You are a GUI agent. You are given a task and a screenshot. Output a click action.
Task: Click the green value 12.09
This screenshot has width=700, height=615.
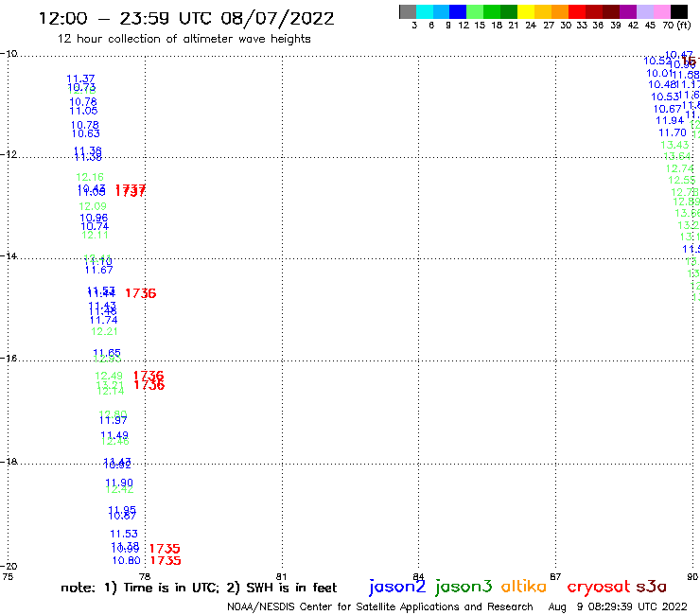click(93, 206)
